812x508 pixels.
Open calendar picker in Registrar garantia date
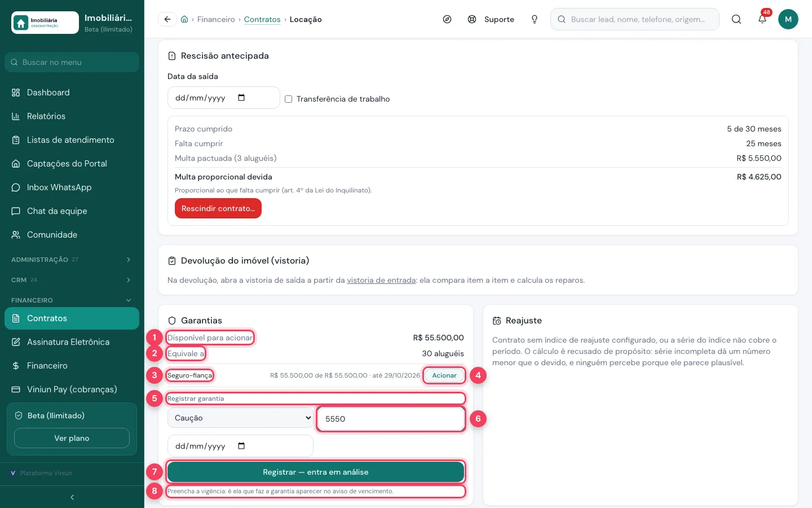(241, 446)
